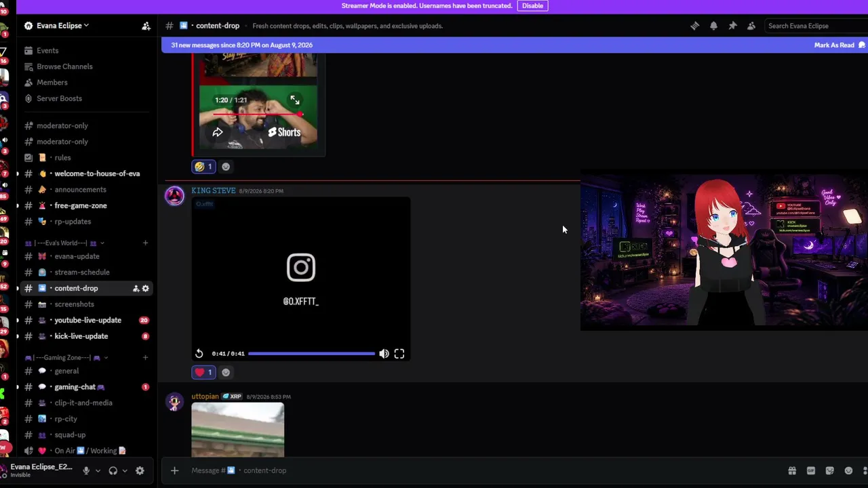Replay the Instagram video
This screenshot has width=868, height=488.
pos(199,354)
